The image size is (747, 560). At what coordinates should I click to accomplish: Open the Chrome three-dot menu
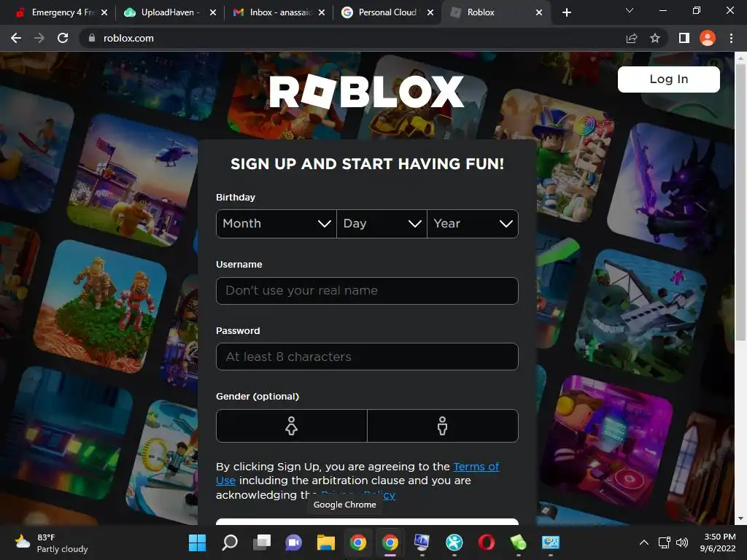point(731,38)
